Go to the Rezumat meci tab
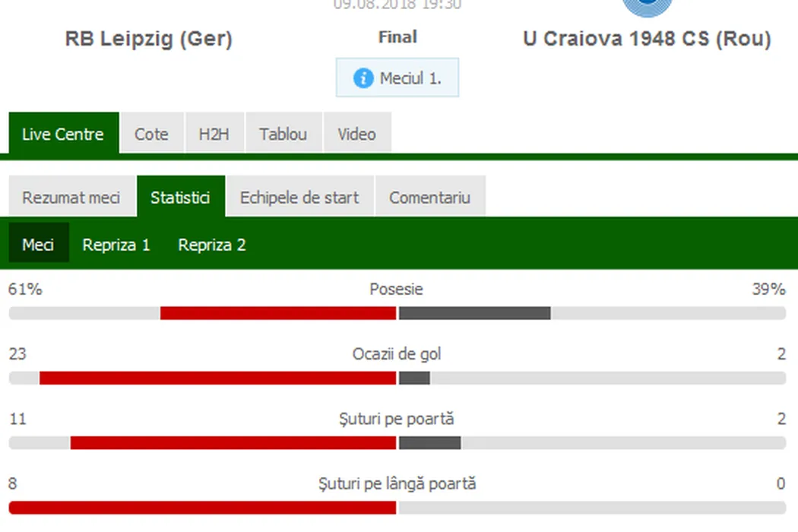The height and width of the screenshot is (532, 798). (x=71, y=198)
